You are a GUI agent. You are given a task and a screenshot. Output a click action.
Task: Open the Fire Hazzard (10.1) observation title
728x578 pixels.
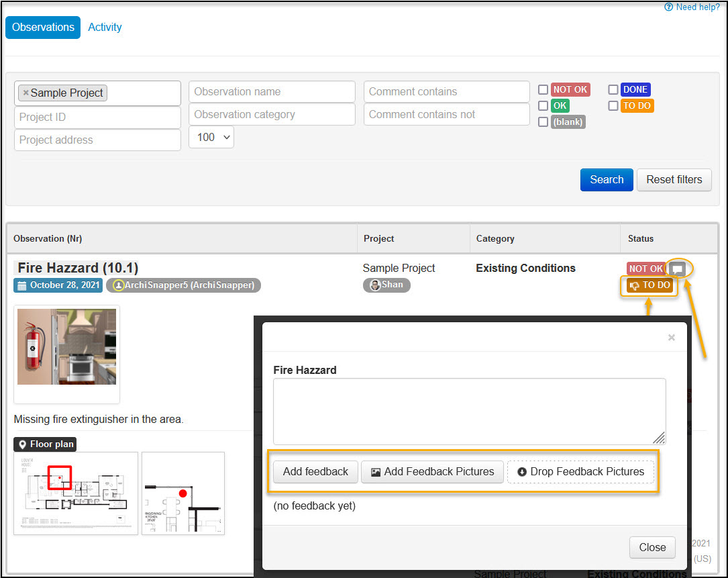click(78, 268)
